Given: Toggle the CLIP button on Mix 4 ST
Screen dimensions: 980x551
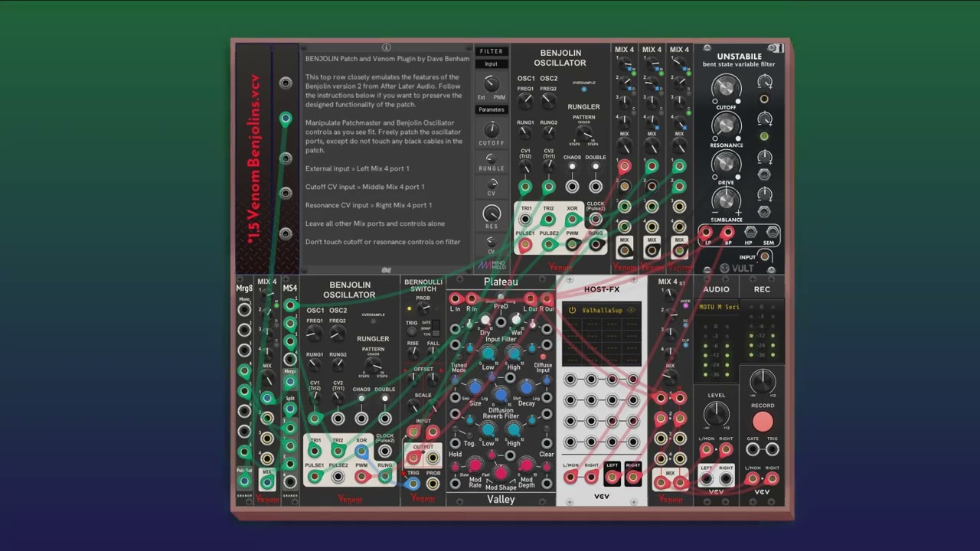Looking at the screenshot, I should coord(685,346).
